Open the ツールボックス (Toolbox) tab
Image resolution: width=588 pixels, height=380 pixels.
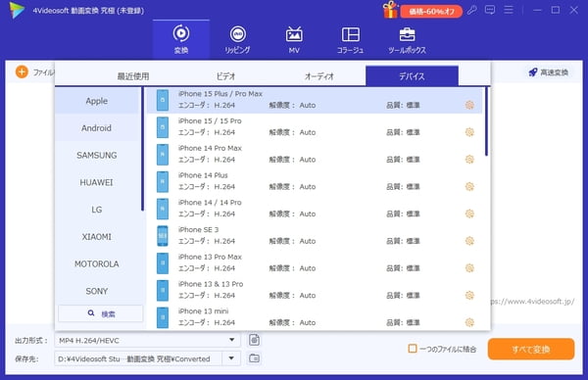tap(407, 39)
